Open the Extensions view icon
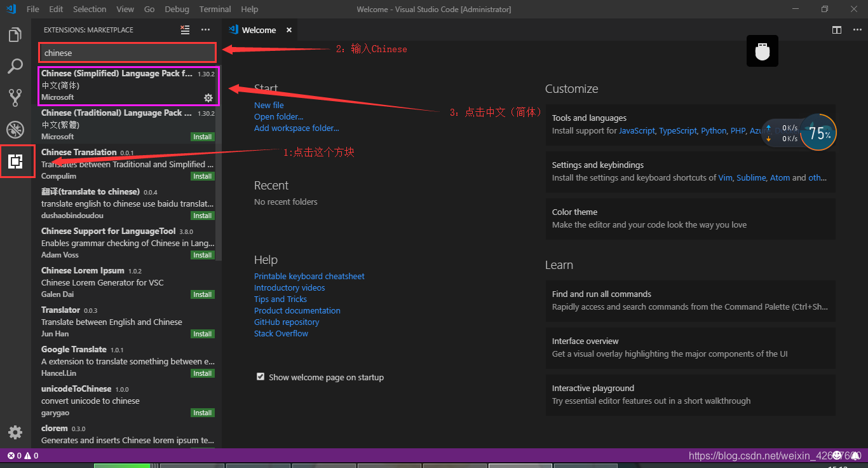Screen dimensions: 868x468 [x=15, y=162]
